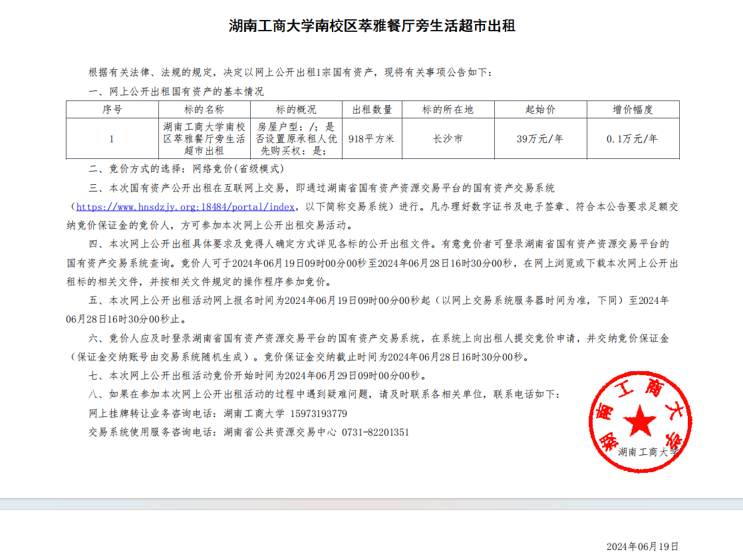The width and height of the screenshot is (743, 560).
Task: Click the 0.1万元/年 increment cell
Action: pos(633,139)
